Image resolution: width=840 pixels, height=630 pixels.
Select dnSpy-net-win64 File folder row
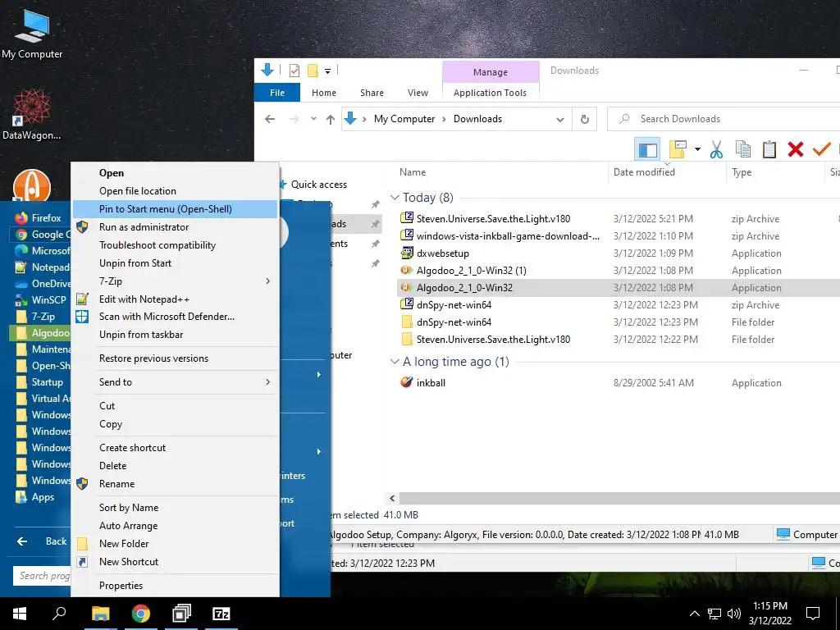point(619,322)
